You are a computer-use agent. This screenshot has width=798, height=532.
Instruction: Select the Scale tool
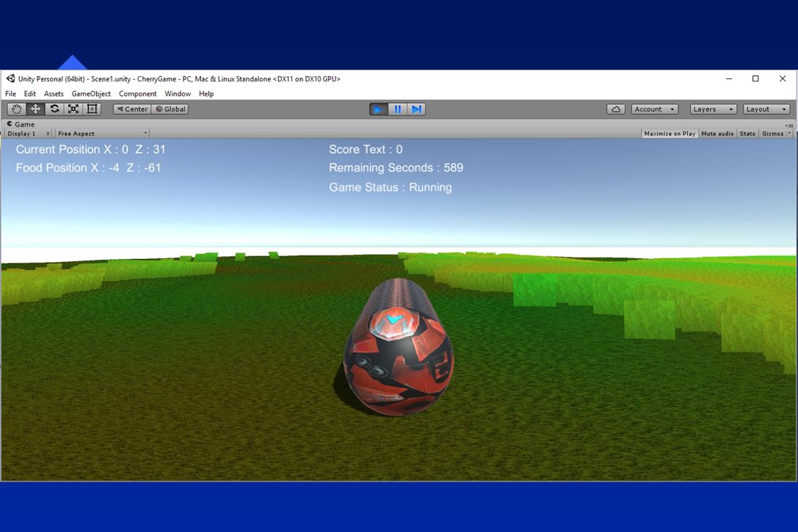(x=74, y=109)
